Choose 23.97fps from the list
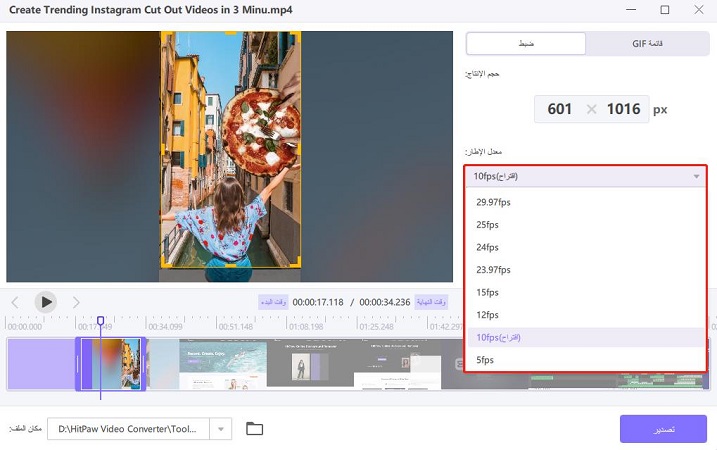Viewport: 717px width, 450px height. pyautogui.click(x=586, y=270)
